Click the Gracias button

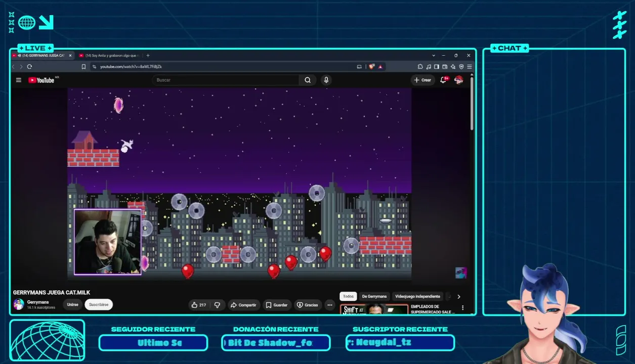point(307,305)
